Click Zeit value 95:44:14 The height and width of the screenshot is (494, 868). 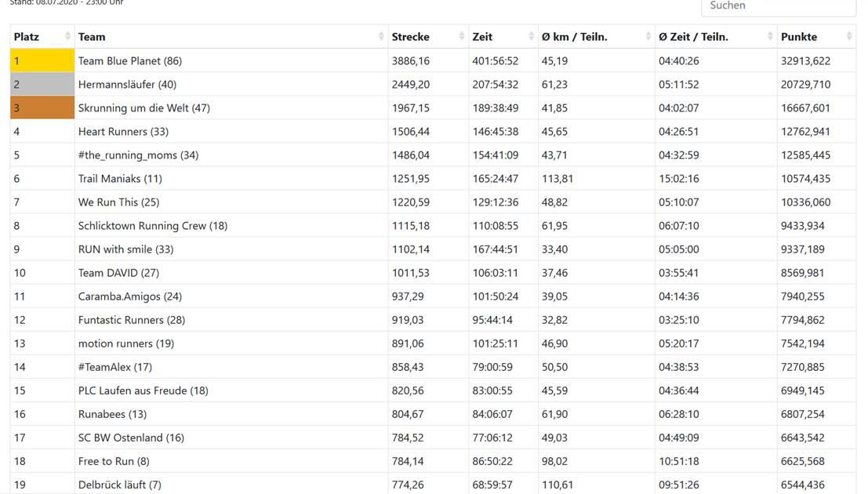click(492, 320)
